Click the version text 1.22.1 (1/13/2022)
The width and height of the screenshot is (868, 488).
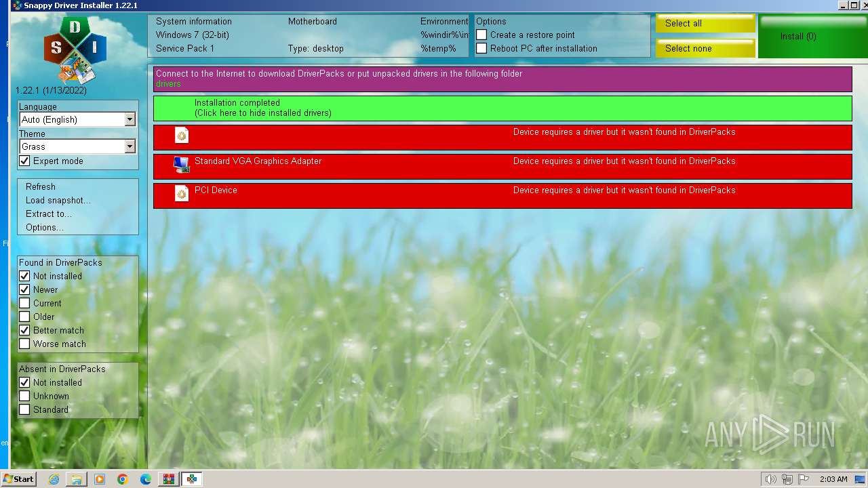(52, 90)
